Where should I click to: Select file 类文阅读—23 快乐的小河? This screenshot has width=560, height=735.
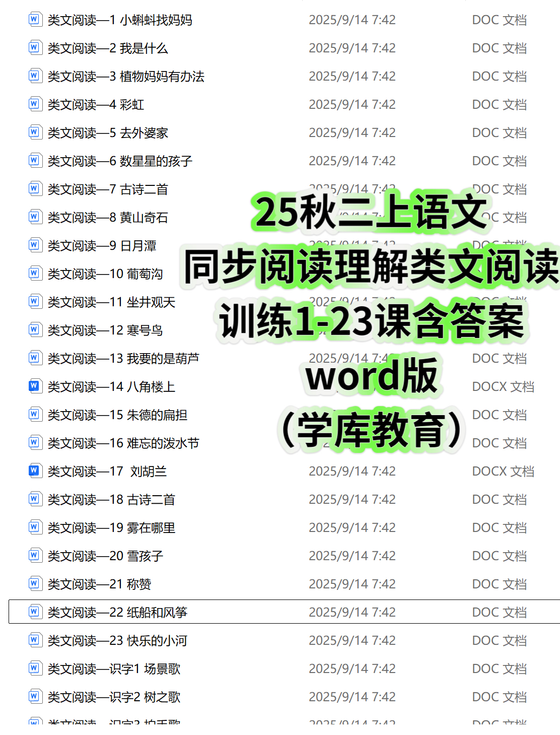tap(117, 641)
